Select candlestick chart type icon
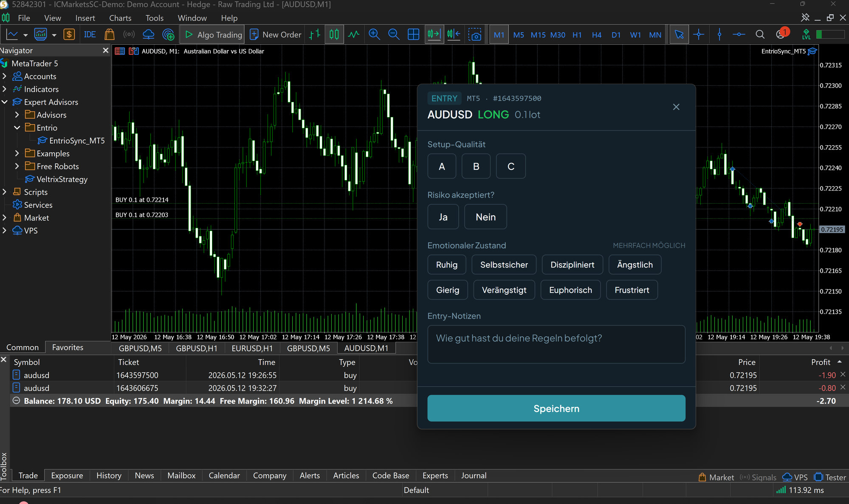Image resolution: width=849 pixels, height=504 pixels. tap(334, 34)
